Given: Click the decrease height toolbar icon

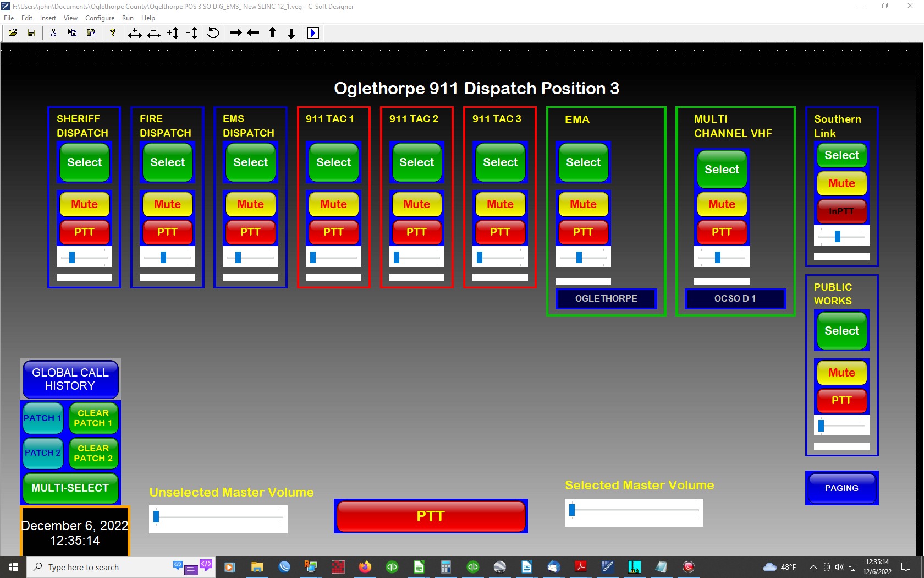Looking at the screenshot, I should coord(191,33).
